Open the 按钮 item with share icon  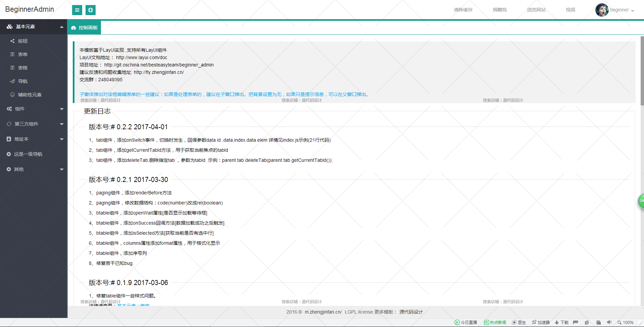click(x=22, y=41)
